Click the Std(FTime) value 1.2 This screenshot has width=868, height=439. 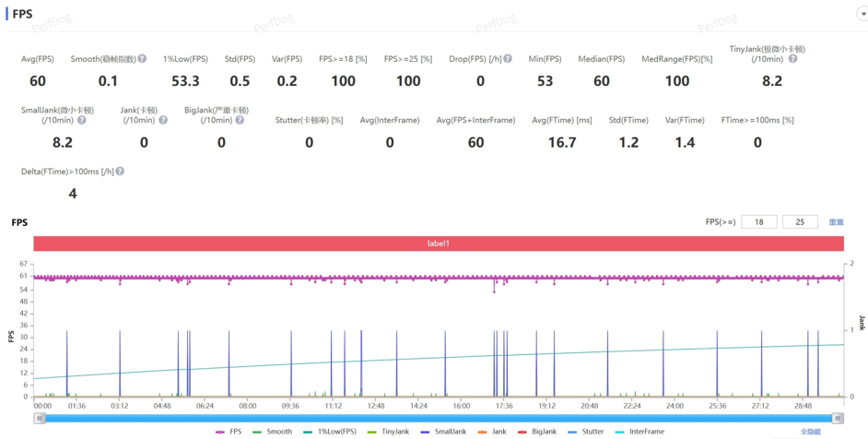click(x=628, y=143)
